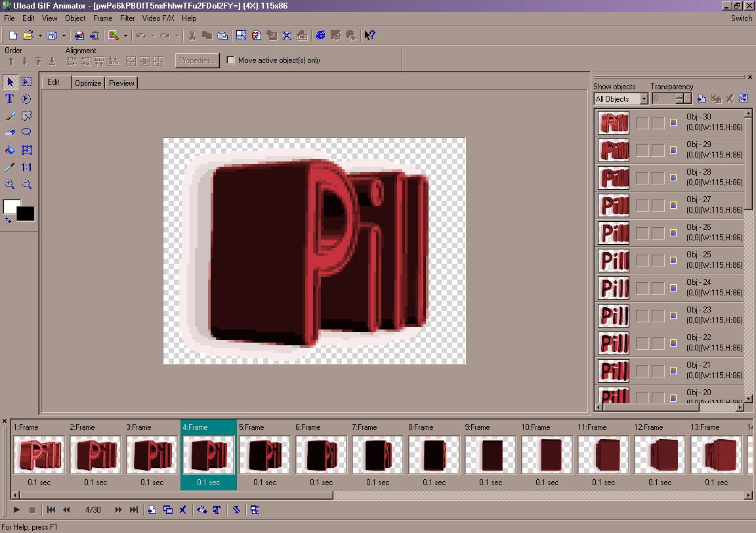Viewport: 756px width, 533px height.
Task: Click the Preview in Internet Explorer icon
Action: 320,35
